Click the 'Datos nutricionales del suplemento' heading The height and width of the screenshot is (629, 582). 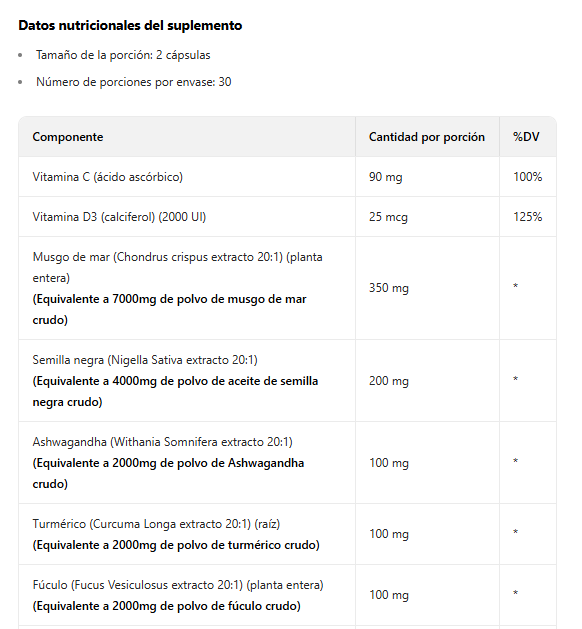pyautogui.click(x=130, y=25)
